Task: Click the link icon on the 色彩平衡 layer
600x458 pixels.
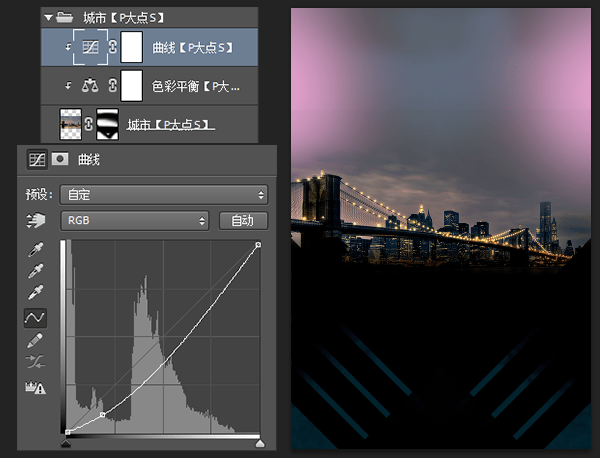Action: [112, 85]
